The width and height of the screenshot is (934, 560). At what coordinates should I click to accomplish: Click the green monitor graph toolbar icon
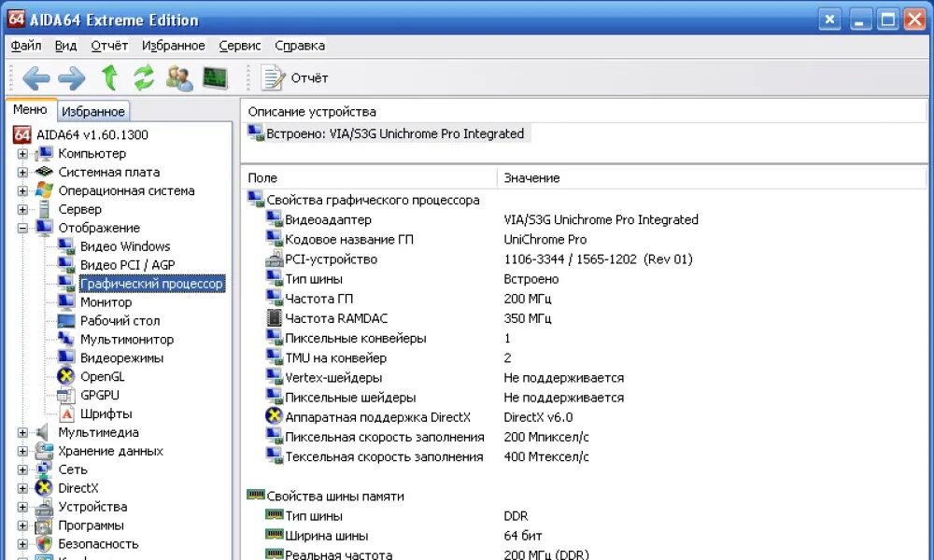215,78
